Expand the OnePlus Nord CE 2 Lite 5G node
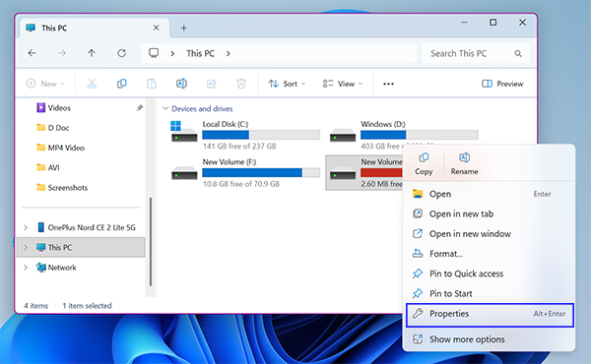 pyautogui.click(x=26, y=227)
